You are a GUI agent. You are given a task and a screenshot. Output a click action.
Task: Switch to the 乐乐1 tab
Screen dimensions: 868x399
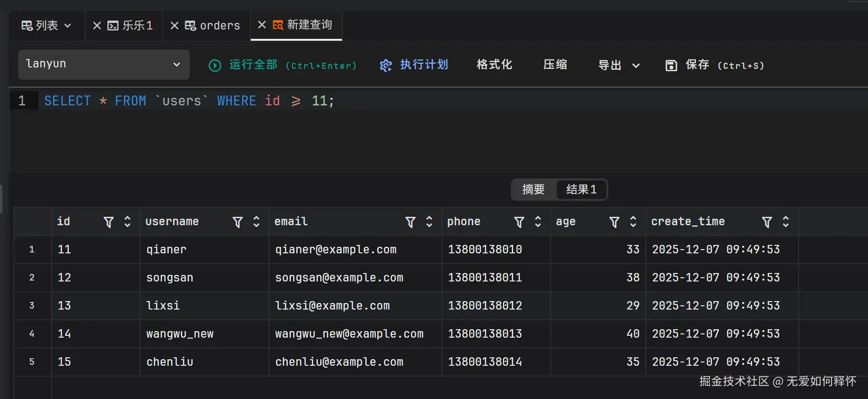[x=137, y=25]
